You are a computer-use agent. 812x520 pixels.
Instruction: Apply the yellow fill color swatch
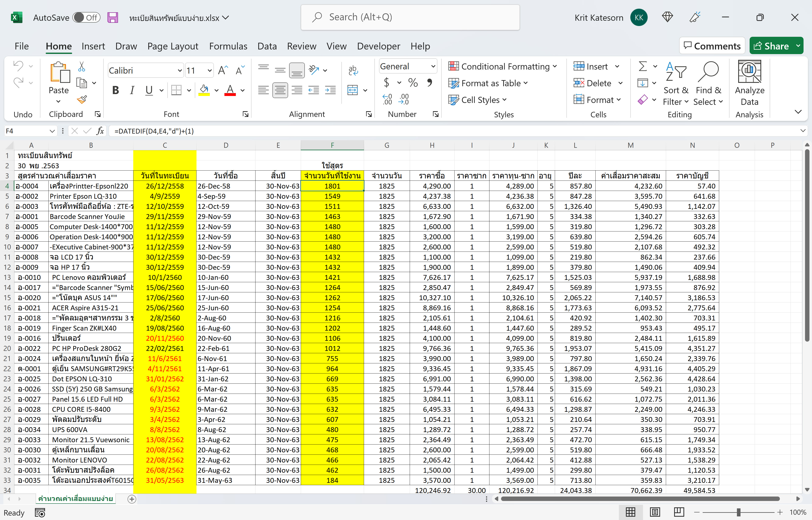[204, 90]
